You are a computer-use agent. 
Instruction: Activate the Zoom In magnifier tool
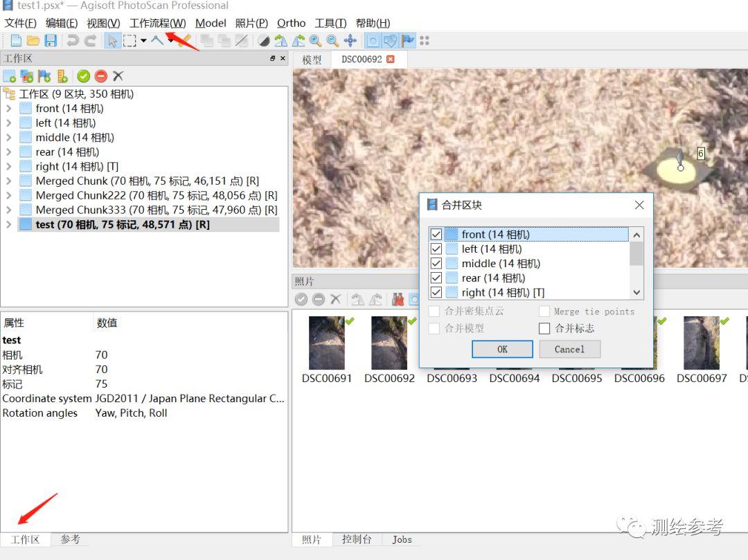point(316,40)
